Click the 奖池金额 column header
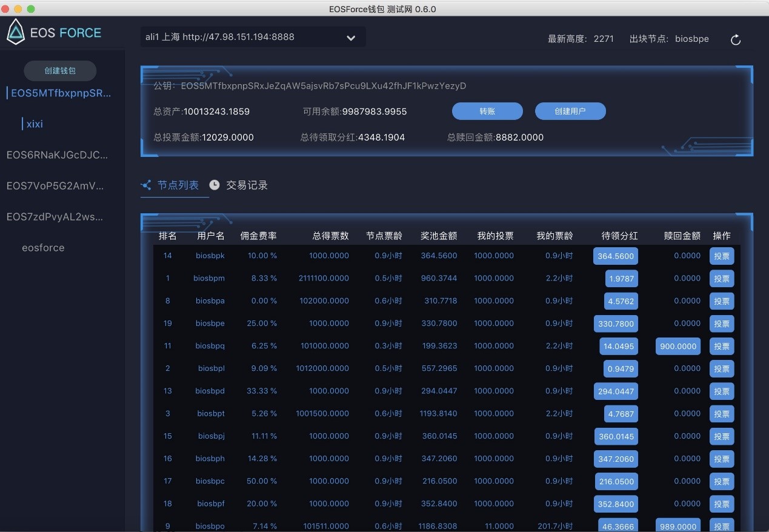 (439, 236)
